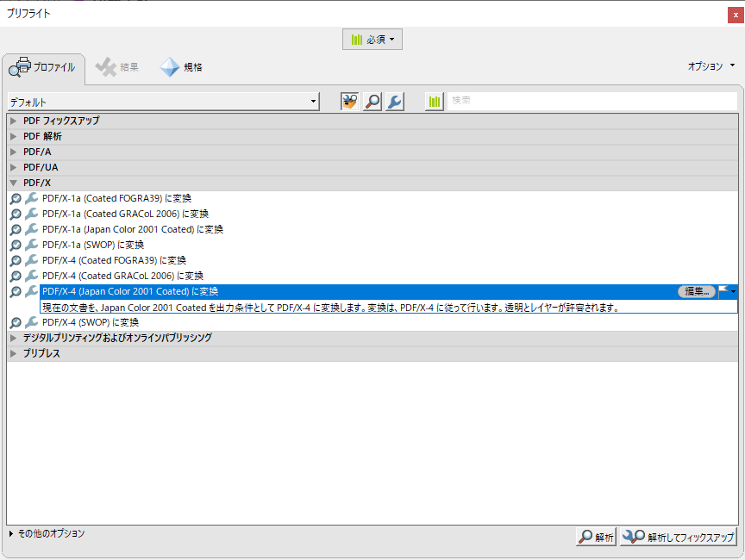Screen dimensions: 745x560
Task: Open the 必須 dropdown at the top
Action: pos(372,40)
